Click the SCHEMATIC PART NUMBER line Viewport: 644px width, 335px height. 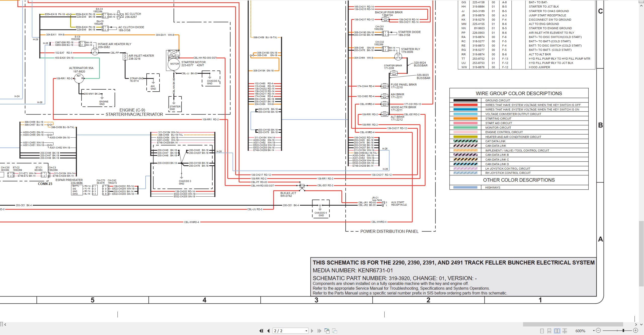394,278
